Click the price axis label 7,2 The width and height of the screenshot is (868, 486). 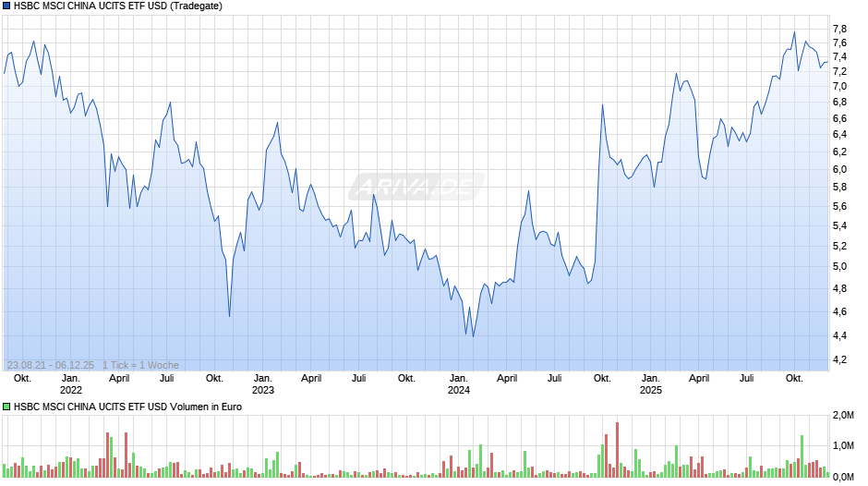pyautogui.click(x=839, y=71)
